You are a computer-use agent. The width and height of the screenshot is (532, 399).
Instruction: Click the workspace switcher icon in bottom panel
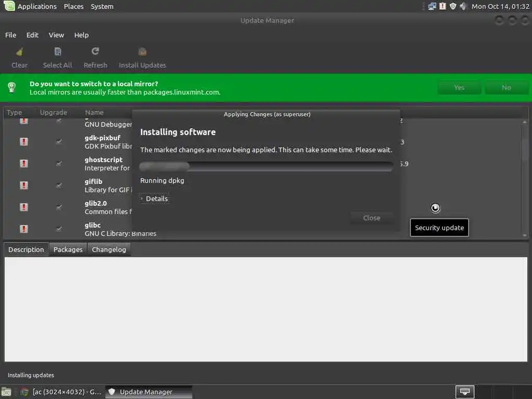[x=465, y=392]
